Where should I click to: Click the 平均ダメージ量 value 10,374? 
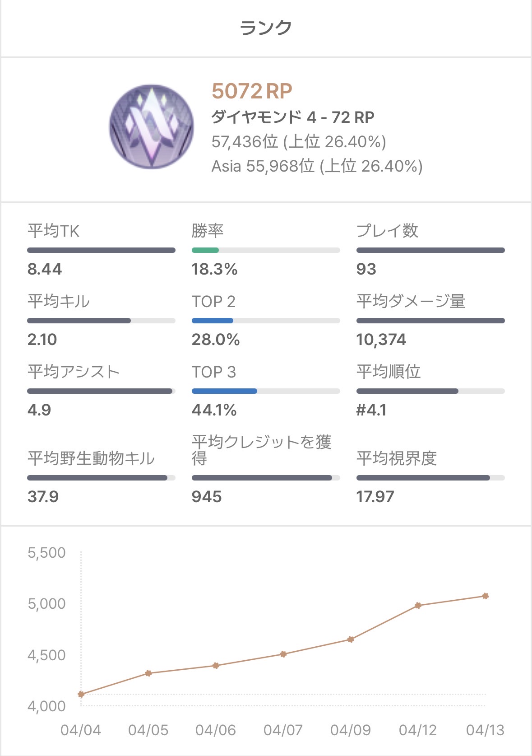point(381,340)
